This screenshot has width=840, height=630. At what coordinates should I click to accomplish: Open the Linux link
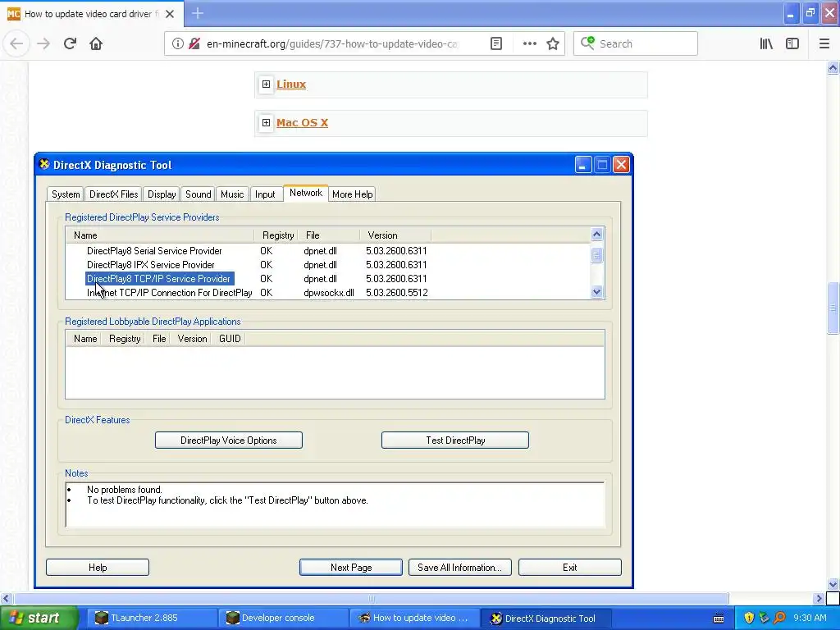coord(291,84)
